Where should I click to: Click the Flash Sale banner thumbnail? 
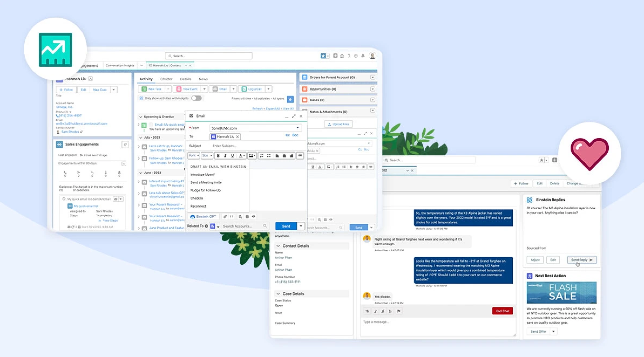click(x=561, y=293)
